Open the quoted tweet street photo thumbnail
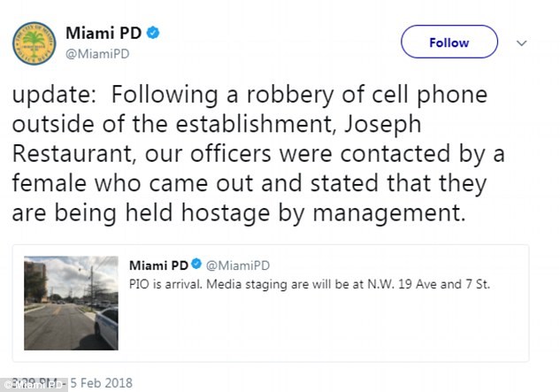The image size is (560, 392). point(72,303)
